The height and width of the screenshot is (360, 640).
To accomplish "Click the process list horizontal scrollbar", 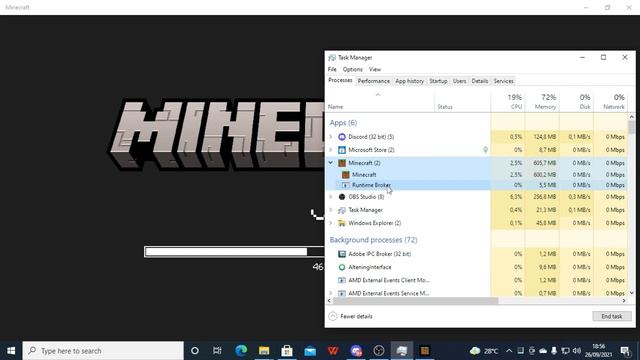I will (416, 301).
